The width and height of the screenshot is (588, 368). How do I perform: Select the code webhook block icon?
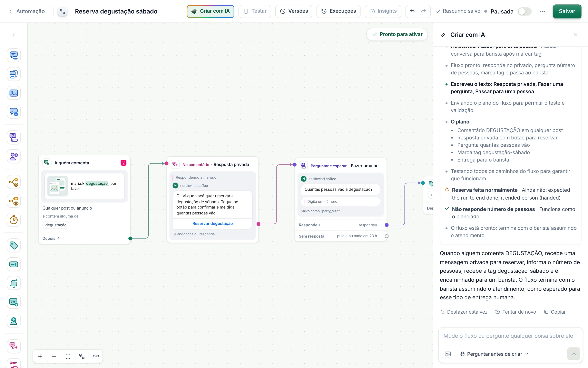tap(14, 302)
